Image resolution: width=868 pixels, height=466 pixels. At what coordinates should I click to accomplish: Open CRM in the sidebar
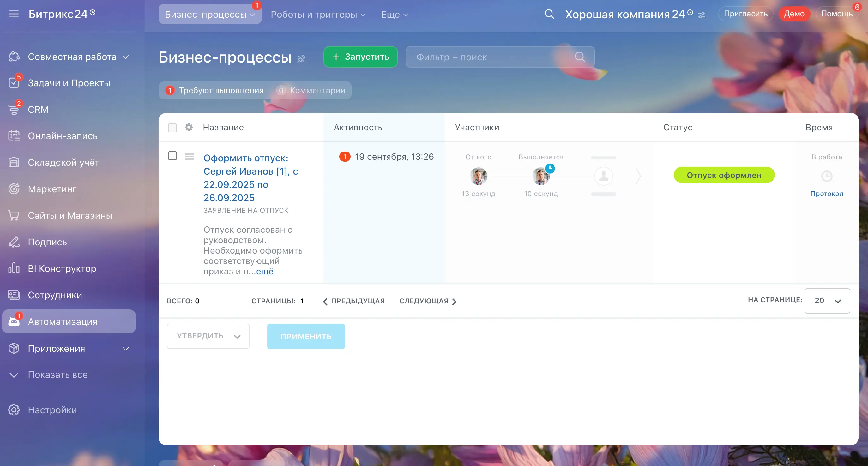(x=38, y=110)
